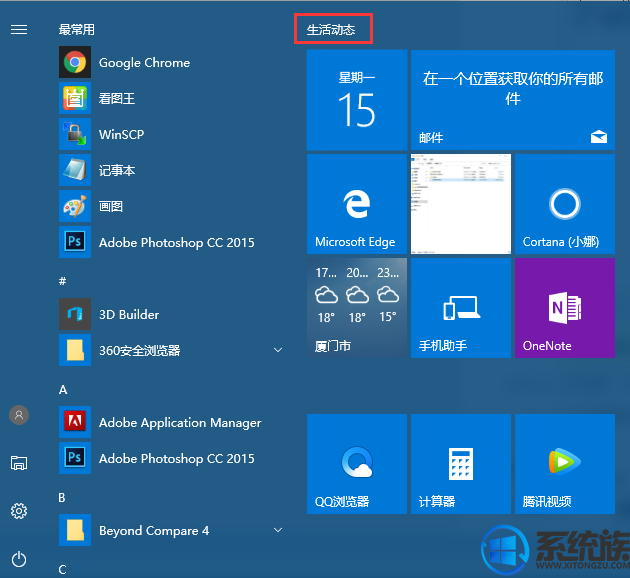This screenshot has height=578, width=630.
Task: Expand the 360安全浏览器 folder chevron
Action: (x=278, y=350)
